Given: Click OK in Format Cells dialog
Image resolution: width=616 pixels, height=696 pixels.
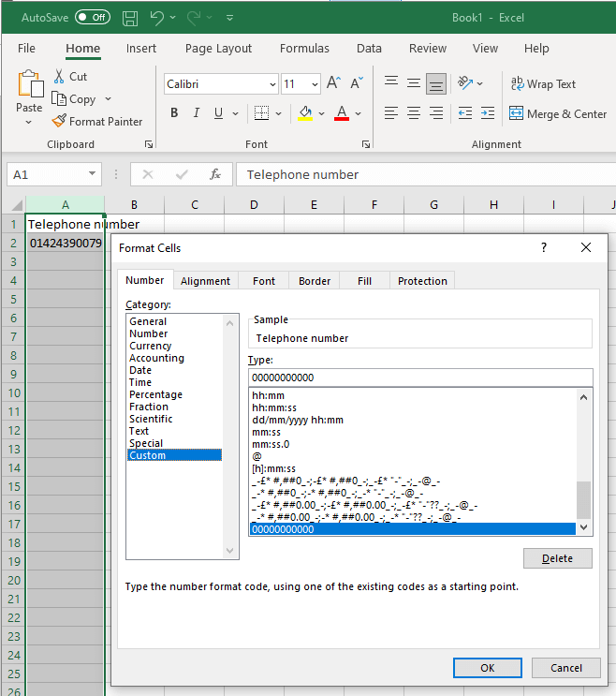Looking at the screenshot, I should pyautogui.click(x=488, y=668).
